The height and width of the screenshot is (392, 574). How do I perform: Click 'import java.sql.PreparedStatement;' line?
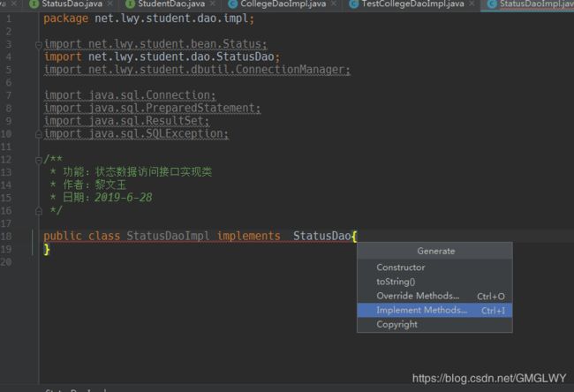(152, 108)
